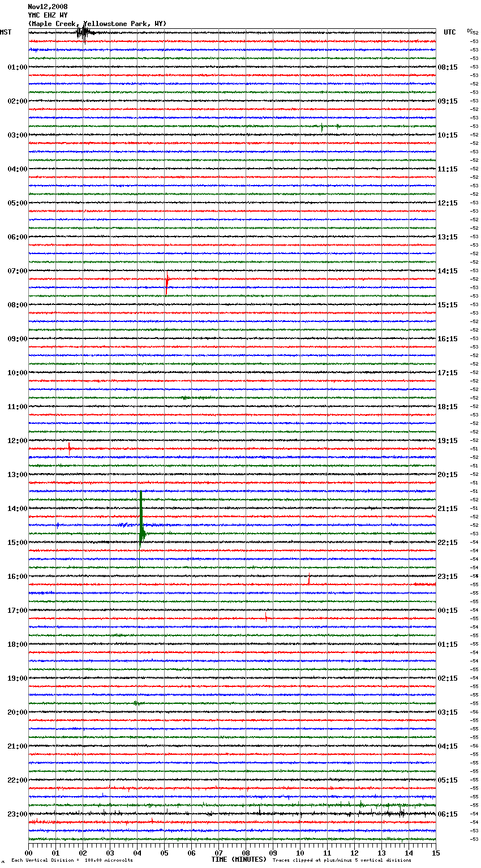
Task: Click the "MST" axis heading
Action: (6, 32)
